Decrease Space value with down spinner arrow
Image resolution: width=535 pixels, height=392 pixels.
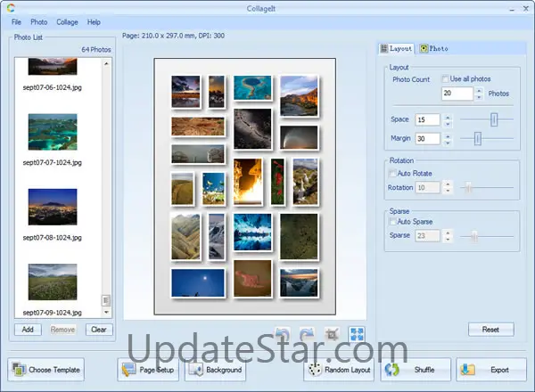tap(448, 123)
